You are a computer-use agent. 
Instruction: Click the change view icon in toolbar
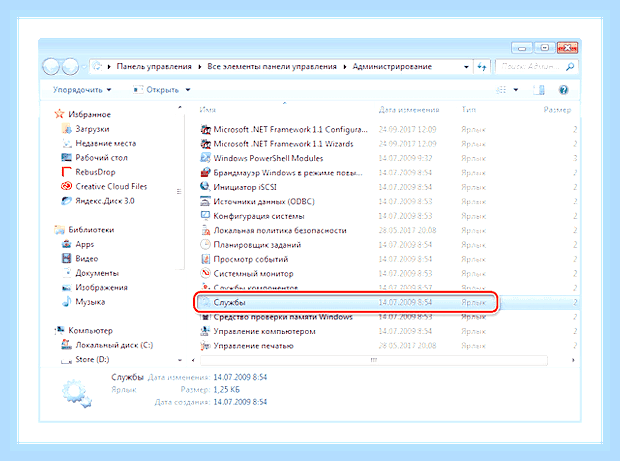(x=501, y=90)
